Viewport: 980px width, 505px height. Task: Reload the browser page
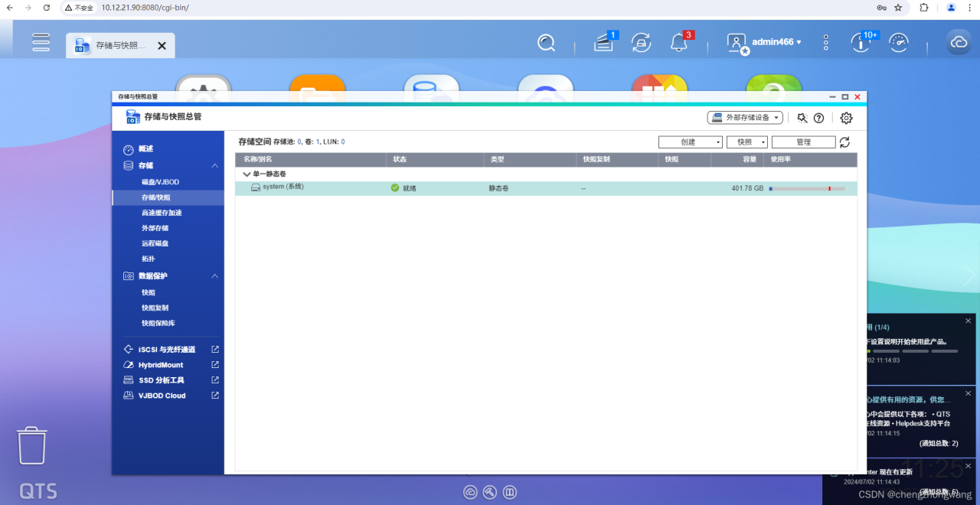[x=47, y=8]
